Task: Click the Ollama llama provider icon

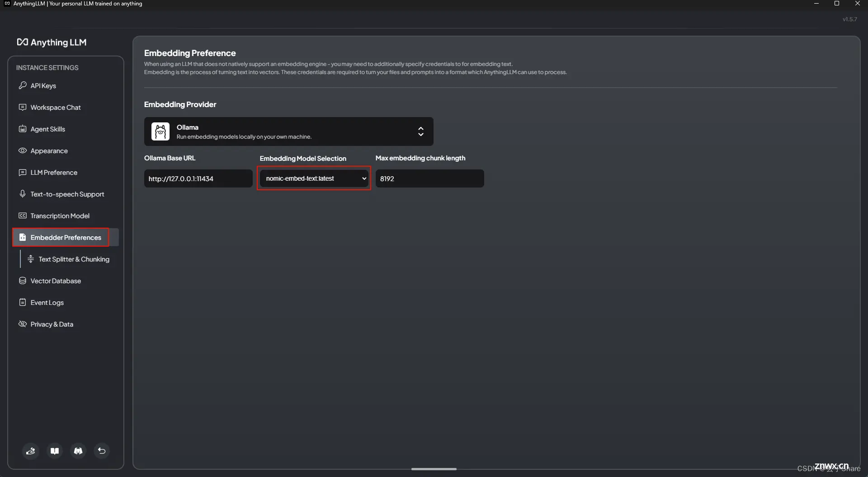Action: tap(160, 131)
